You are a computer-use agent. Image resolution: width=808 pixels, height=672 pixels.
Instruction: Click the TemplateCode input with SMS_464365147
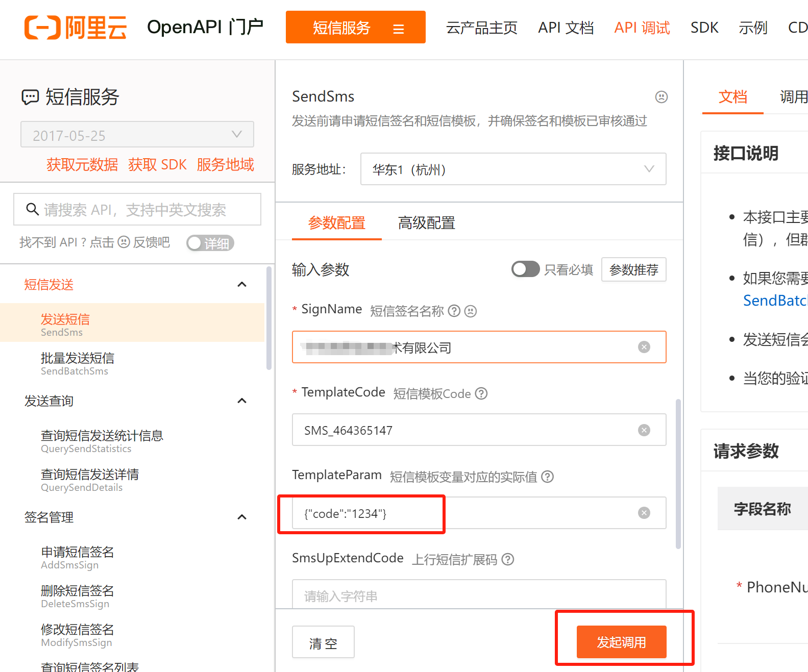point(479,430)
